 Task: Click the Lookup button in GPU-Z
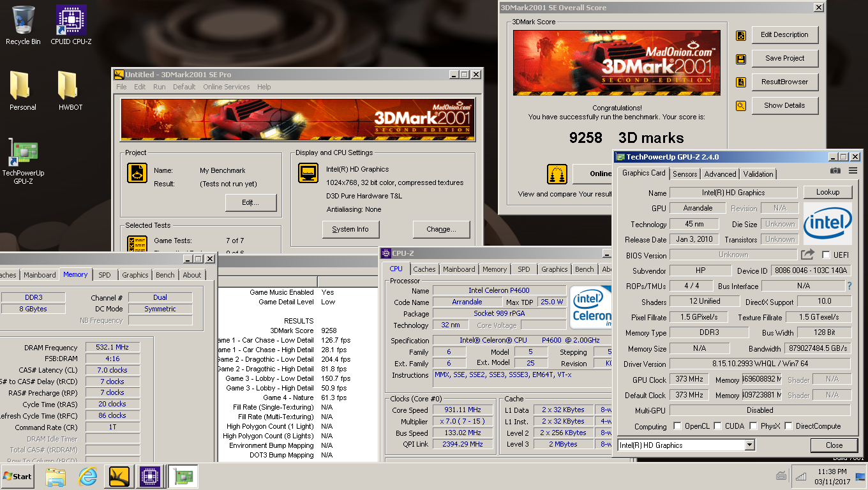pyautogui.click(x=828, y=192)
